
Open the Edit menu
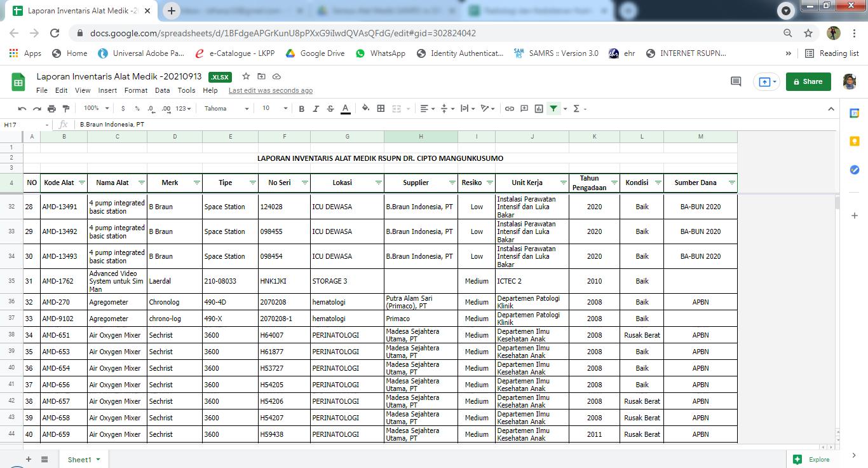coord(61,90)
